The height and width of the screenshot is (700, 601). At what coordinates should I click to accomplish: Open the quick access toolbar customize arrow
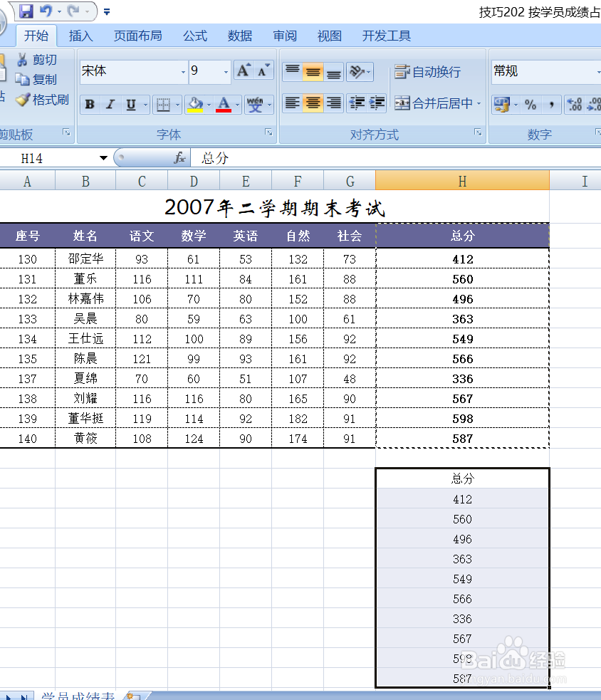107,11
